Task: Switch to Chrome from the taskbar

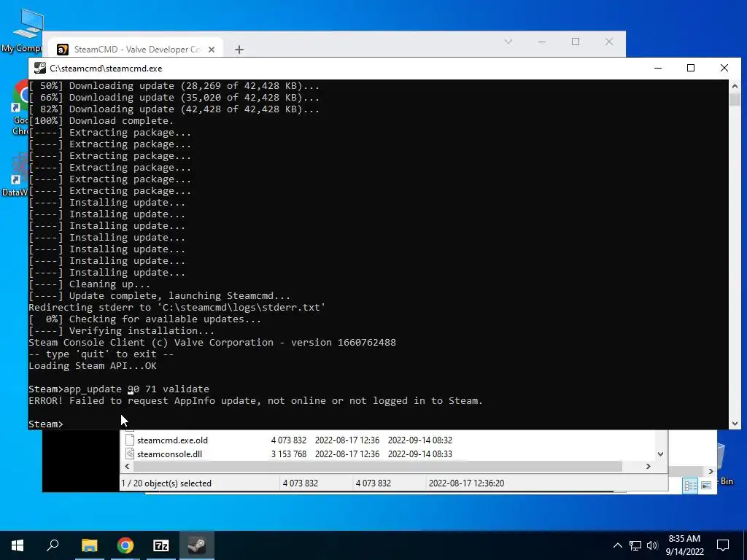Action: pos(125,545)
